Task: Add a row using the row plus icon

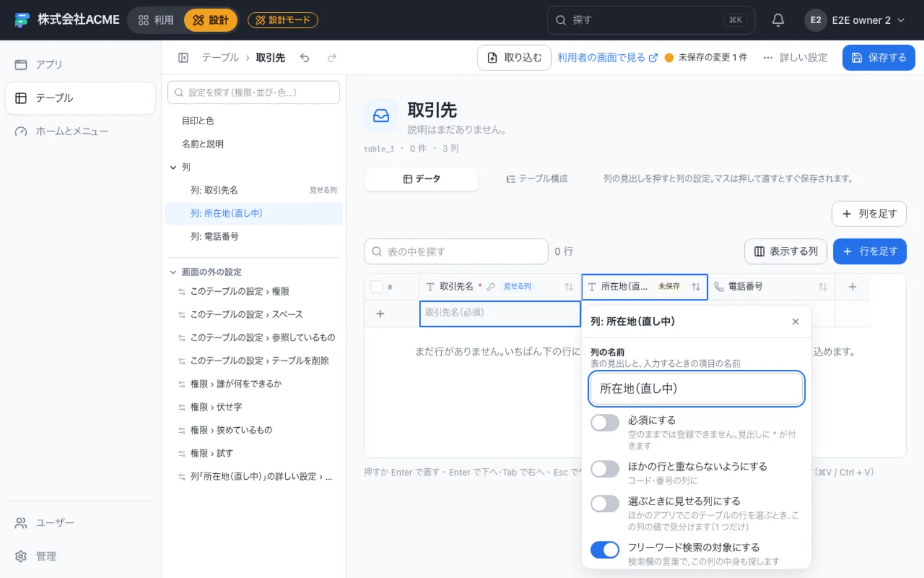Action: (x=380, y=313)
